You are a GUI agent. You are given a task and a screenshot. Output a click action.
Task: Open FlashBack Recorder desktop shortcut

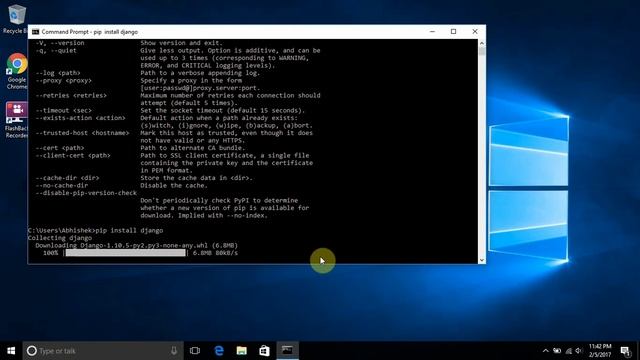16,120
